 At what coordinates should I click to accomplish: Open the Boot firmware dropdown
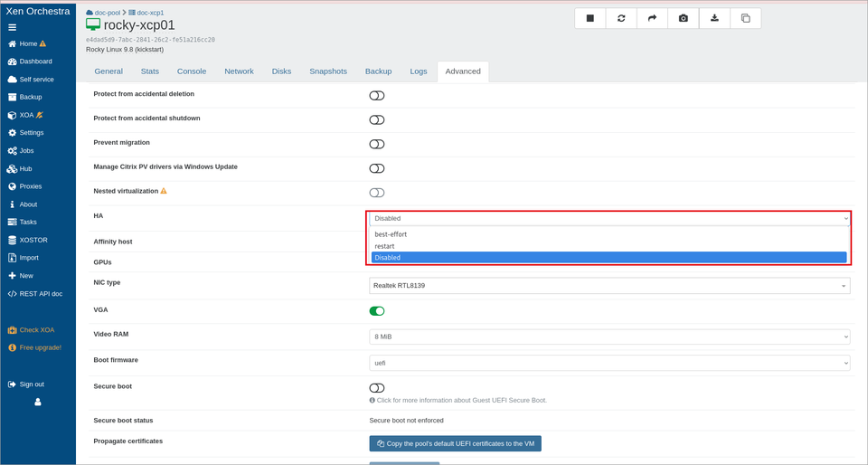[x=609, y=363]
